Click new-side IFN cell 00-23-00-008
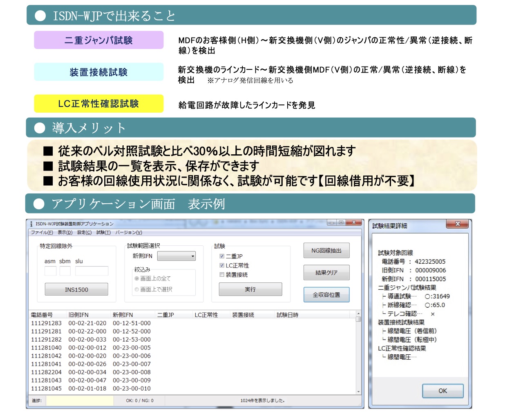 [x=132, y=372]
